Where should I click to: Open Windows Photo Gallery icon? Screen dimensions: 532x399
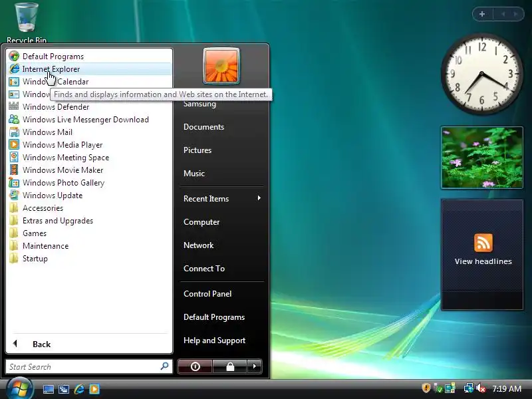point(14,182)
